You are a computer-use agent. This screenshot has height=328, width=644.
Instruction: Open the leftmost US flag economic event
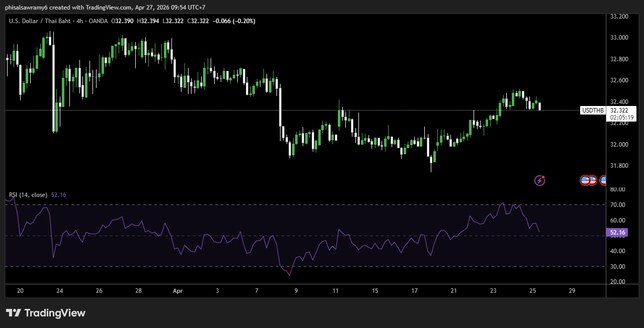(585, 180)
